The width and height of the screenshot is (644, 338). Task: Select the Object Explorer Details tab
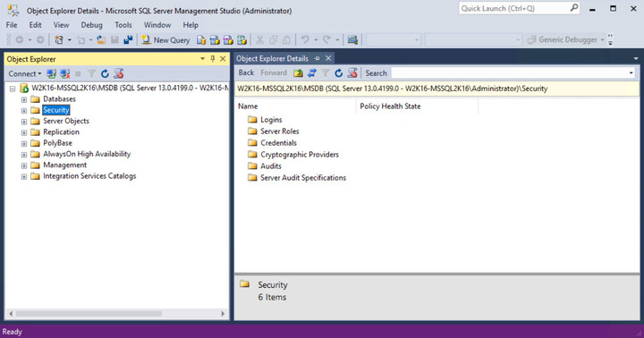pos(272,58)
